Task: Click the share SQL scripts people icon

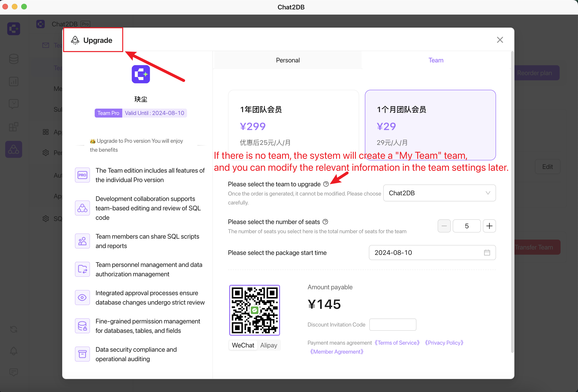Action: 82,241
